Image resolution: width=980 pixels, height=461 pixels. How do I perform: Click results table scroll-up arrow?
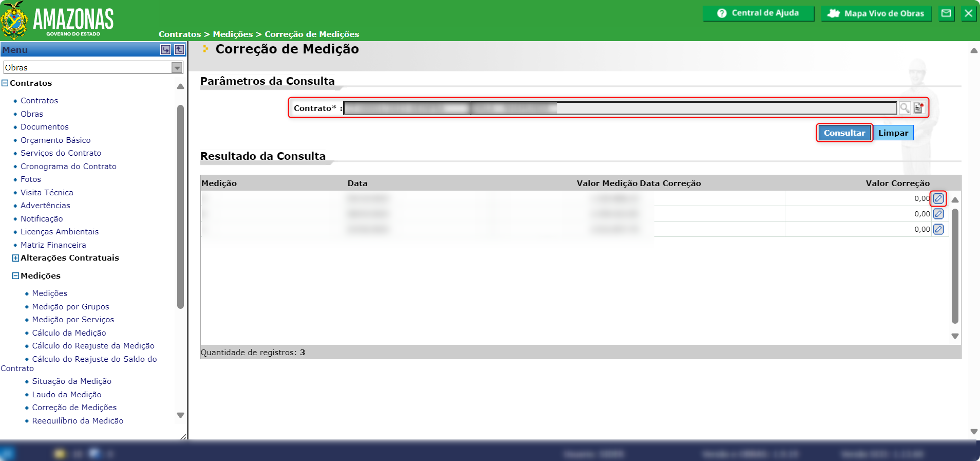tap(955, 200)
